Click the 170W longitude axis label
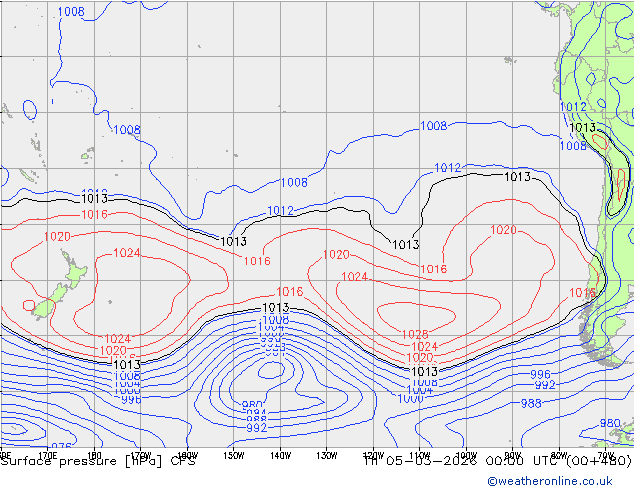The height and width of the screenshot is (490, 634). (141, 455)
